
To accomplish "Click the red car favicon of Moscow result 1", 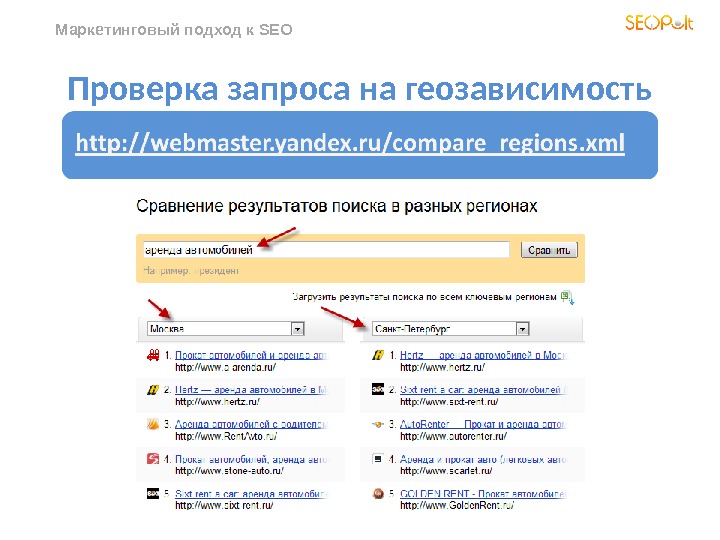I will pyautogui.click(x=153, y=354).
